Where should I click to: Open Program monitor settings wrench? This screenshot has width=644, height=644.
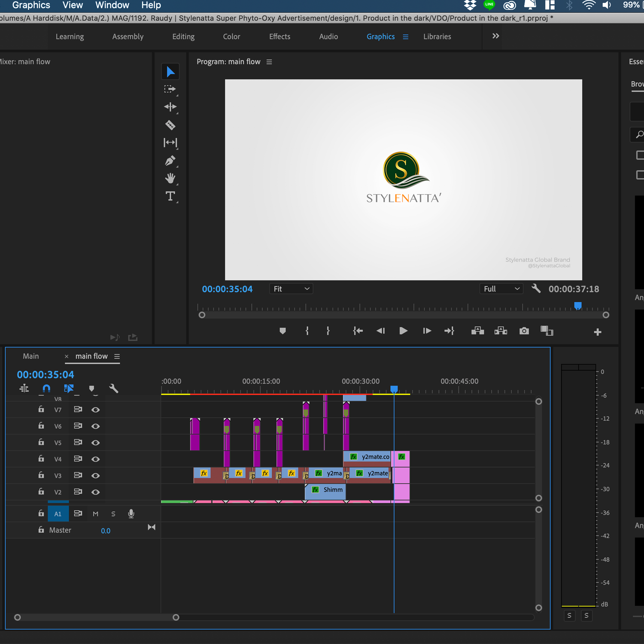click(x=536, y=289)
